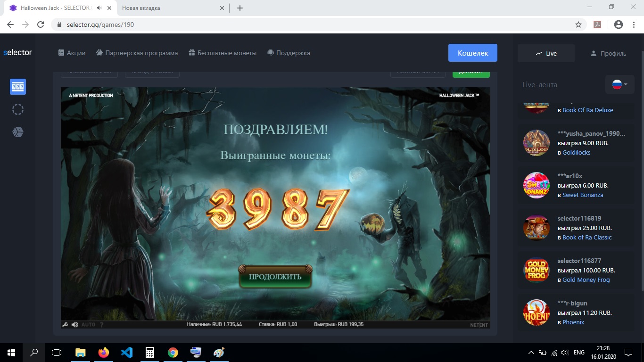
Task: Open Бесплатные монеты page
Action: click(222, 53)
